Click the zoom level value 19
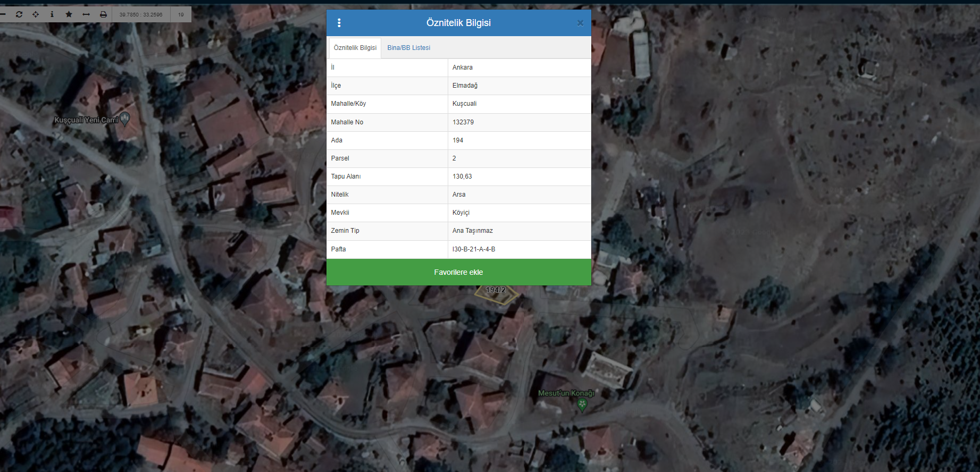The width and height of the screenshot is (980, 472). click(181, 14)
